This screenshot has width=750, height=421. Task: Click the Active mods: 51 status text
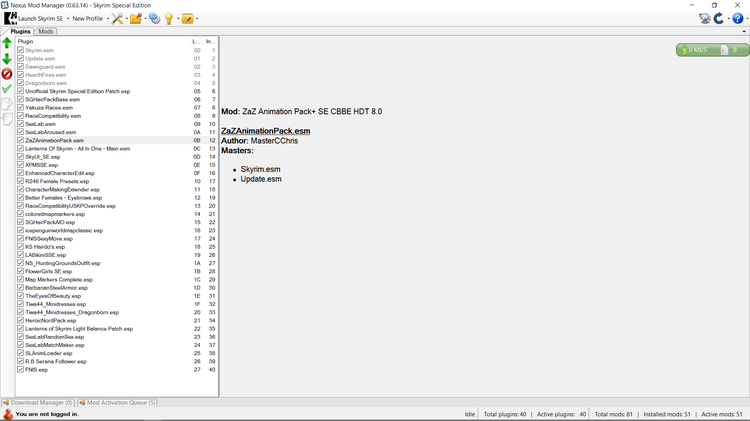coord(722,414)
